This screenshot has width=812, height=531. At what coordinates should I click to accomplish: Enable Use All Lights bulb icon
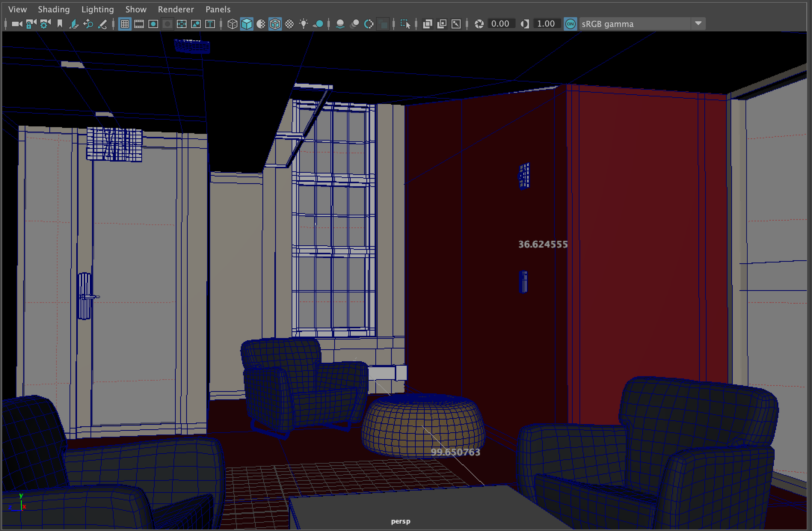304,24
